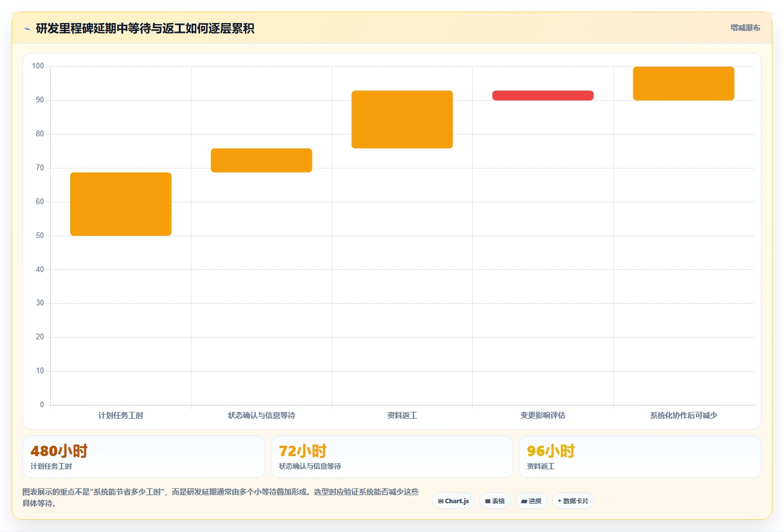This screenshot has width=784, height=532.
Task: Click the 增减瀑布 label in header
Action: pyautogui.click(x=745, y=28)
